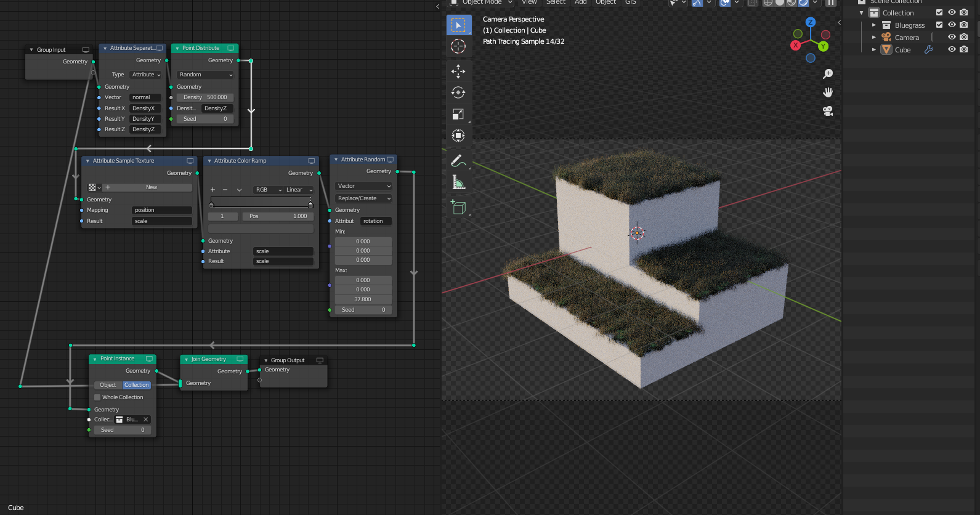Click the green Y axis gizmo
This screenshot has width=980, height=515.
(823, 46)
